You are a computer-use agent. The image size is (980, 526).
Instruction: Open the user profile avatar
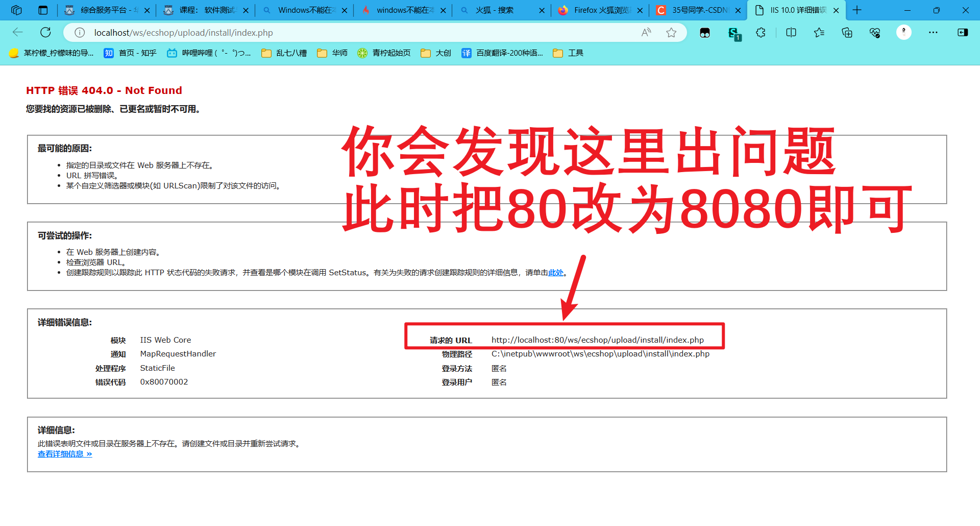point(903,32)
